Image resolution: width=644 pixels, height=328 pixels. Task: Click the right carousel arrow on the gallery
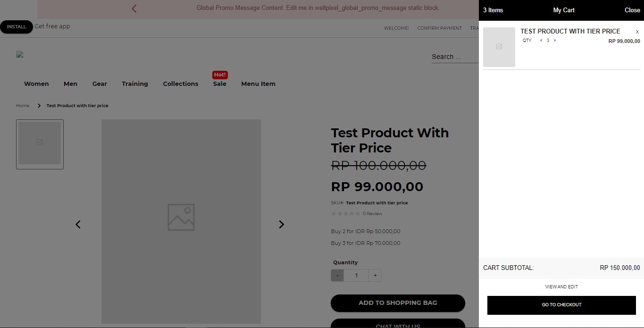pyautogui.click(x=281, y=224)
